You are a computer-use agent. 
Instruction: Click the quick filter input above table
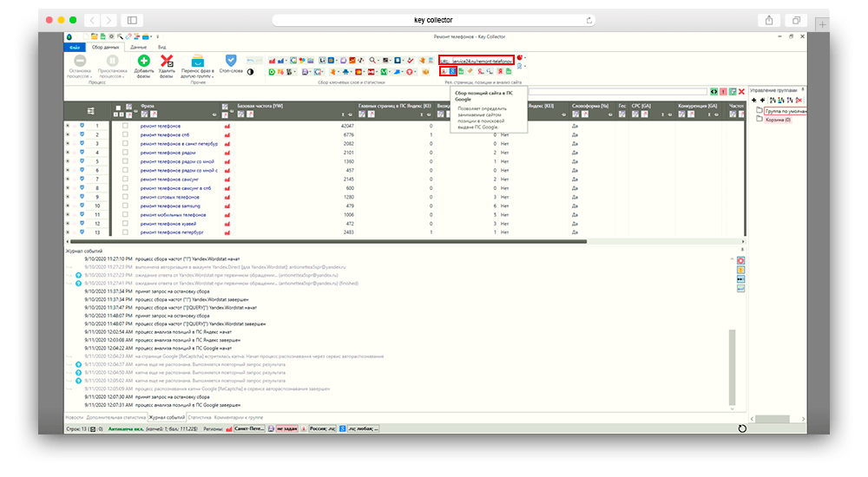pos(617,91)
